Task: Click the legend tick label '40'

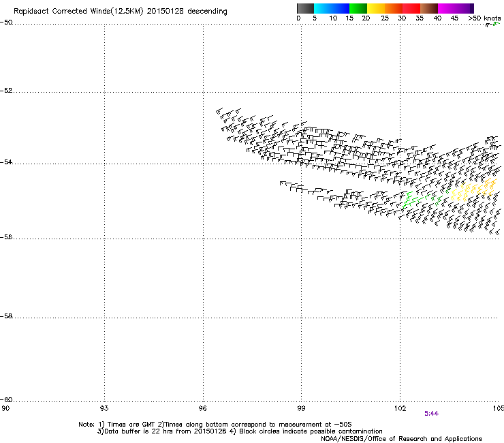Action: point(437,18)
